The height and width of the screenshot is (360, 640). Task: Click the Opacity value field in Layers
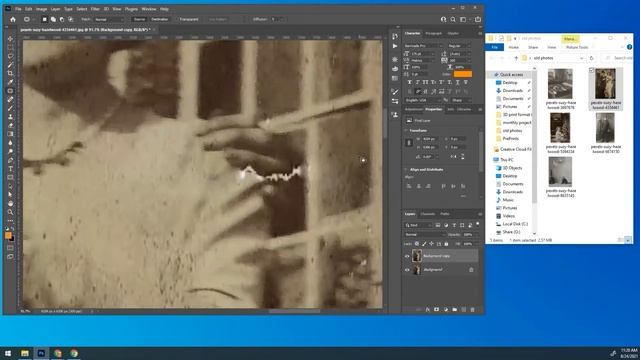[469, 235]
